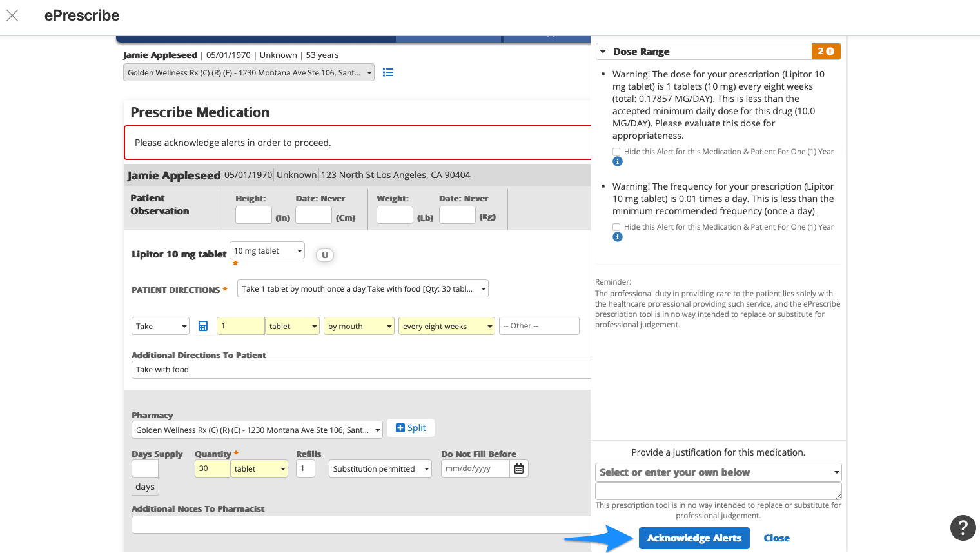Open the help question mark button
Image resolution: width=980 pixels, height=553 pixels.
[x=963, y=528]
